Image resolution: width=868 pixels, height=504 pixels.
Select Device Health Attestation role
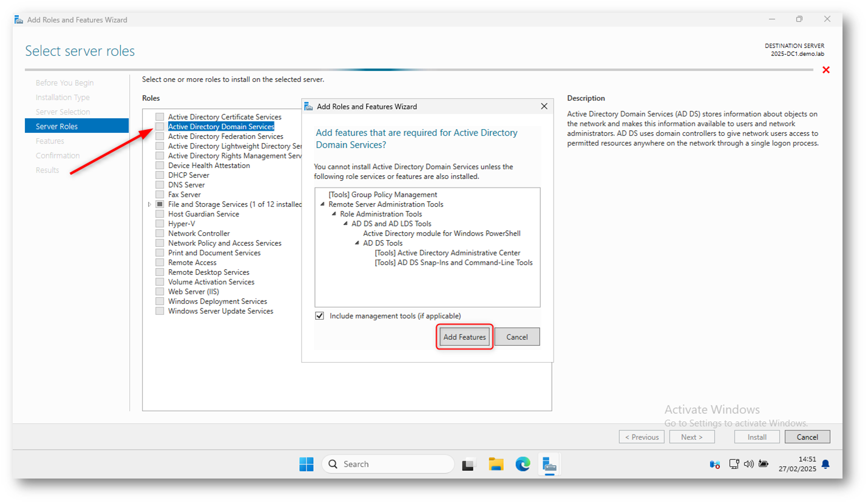tap(209, 166)
